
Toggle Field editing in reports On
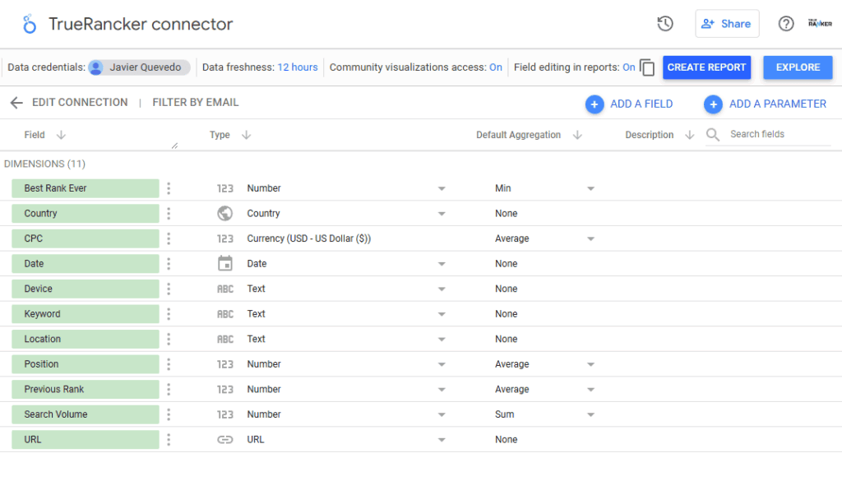pos(628,67)
